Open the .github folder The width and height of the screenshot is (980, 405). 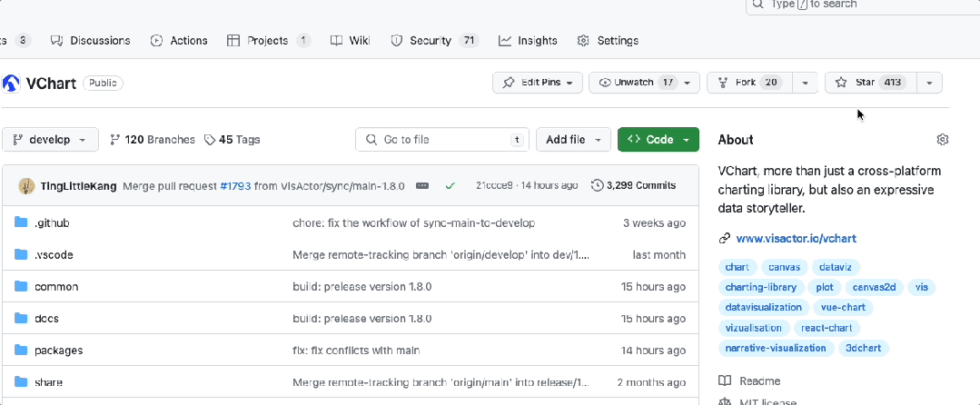click(52, 223)
